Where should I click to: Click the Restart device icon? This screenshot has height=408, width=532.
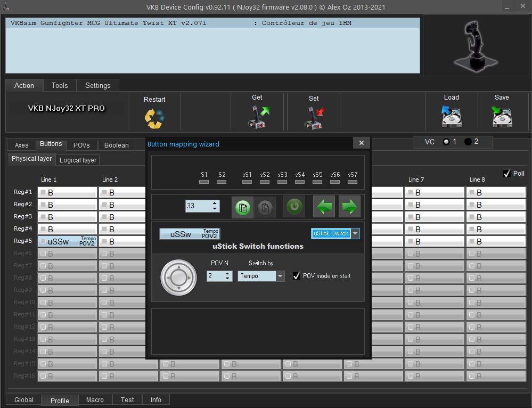click(154, 118)
